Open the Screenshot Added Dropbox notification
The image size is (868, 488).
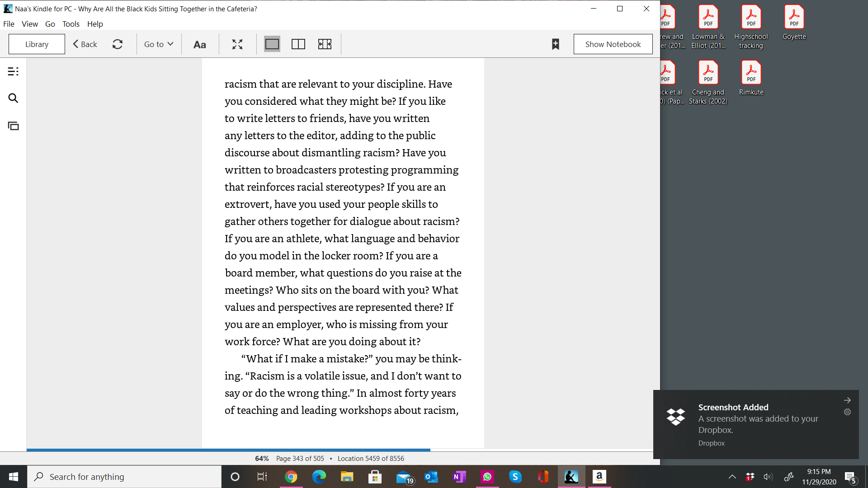pos(756,424)
